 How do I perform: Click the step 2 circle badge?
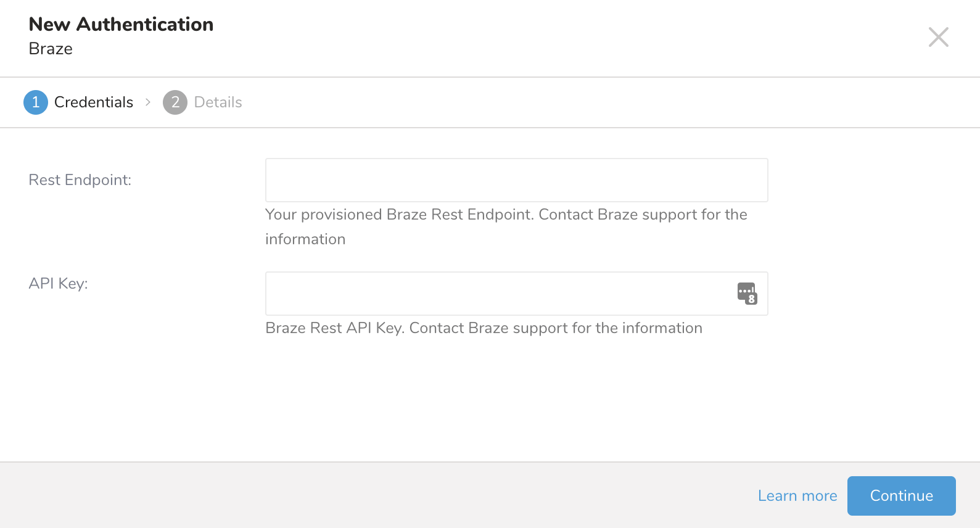[x=175, y=102]
